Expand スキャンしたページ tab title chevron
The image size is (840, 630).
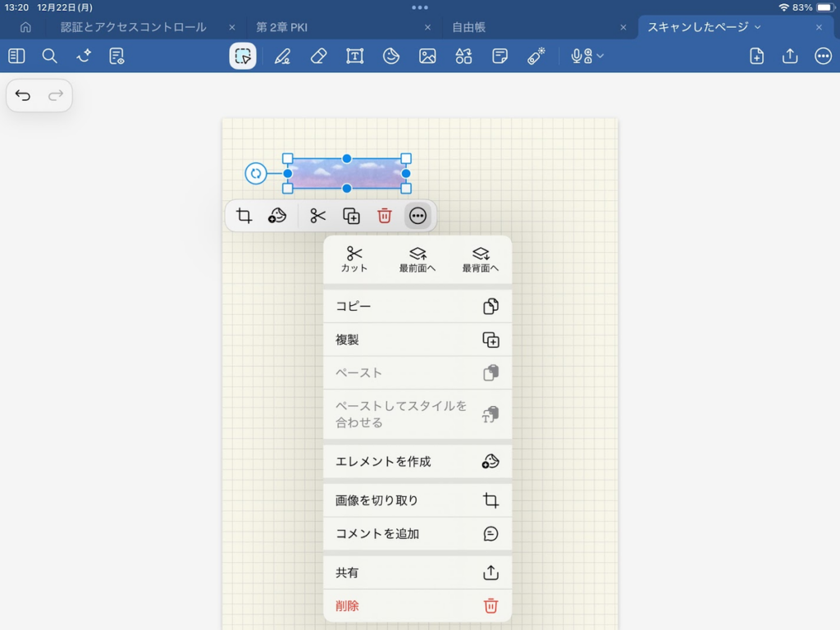click(757, 27)
